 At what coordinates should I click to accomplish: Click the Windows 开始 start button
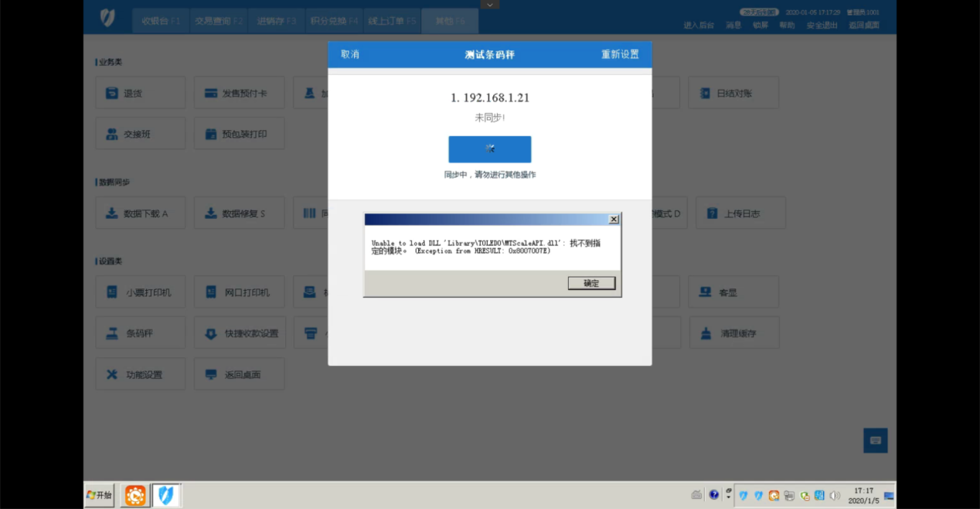coord(100,495)
